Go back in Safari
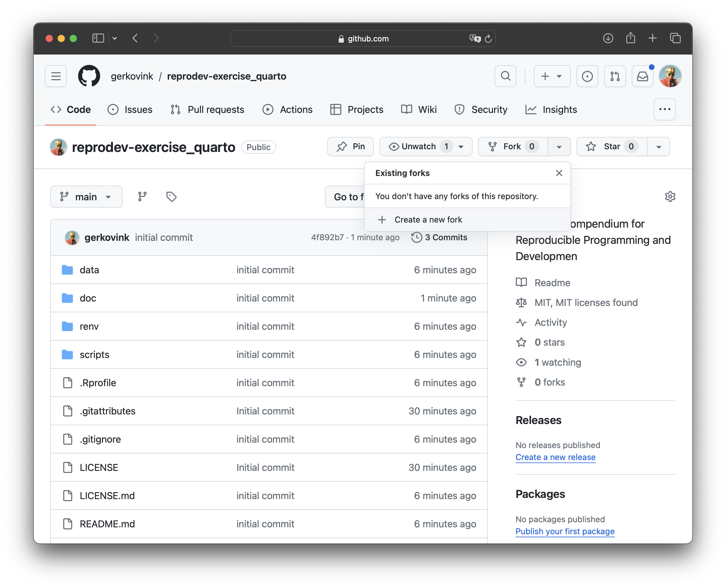 (x=135, y=38)
